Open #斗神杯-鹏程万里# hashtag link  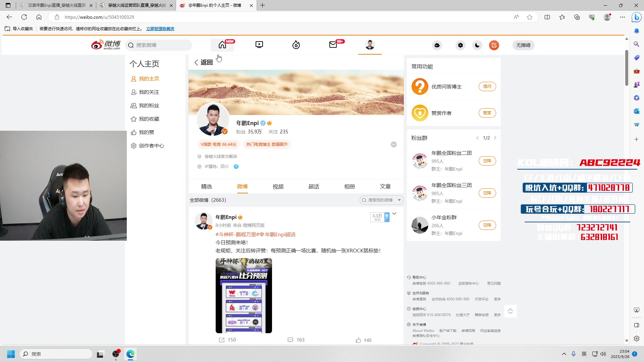coord(237,235)
